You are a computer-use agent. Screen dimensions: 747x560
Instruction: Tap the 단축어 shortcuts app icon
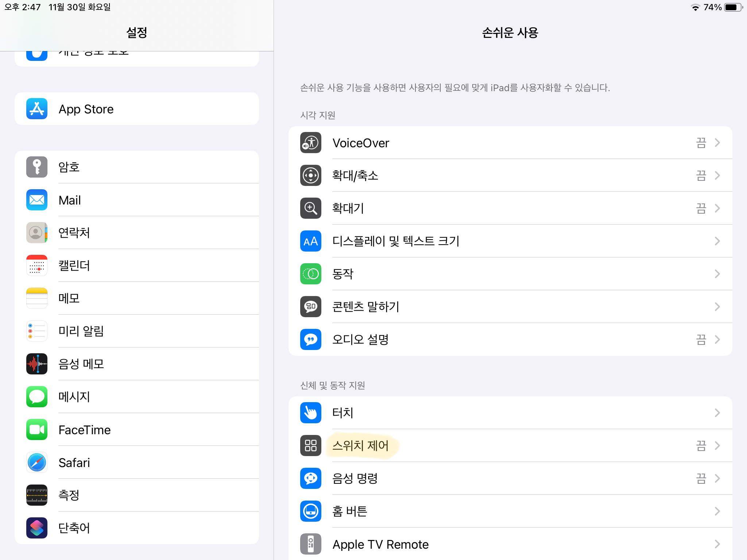click(37, 528)
